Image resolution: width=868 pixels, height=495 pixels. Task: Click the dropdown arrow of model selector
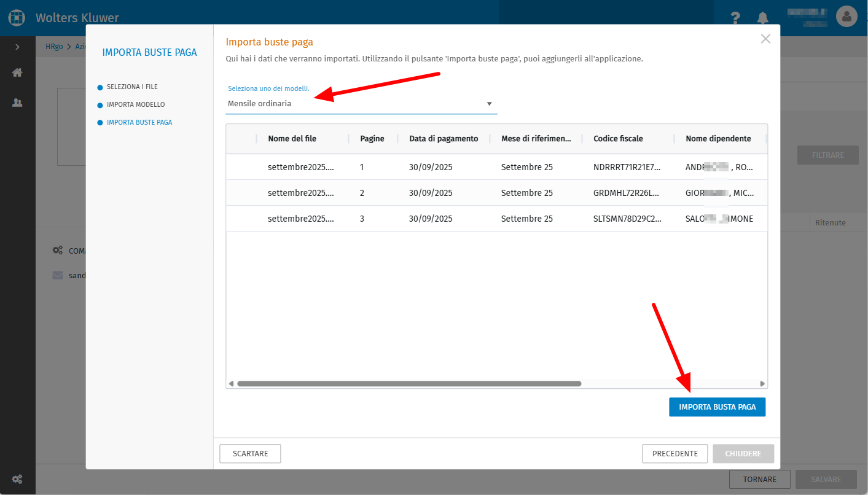[490, 104]
